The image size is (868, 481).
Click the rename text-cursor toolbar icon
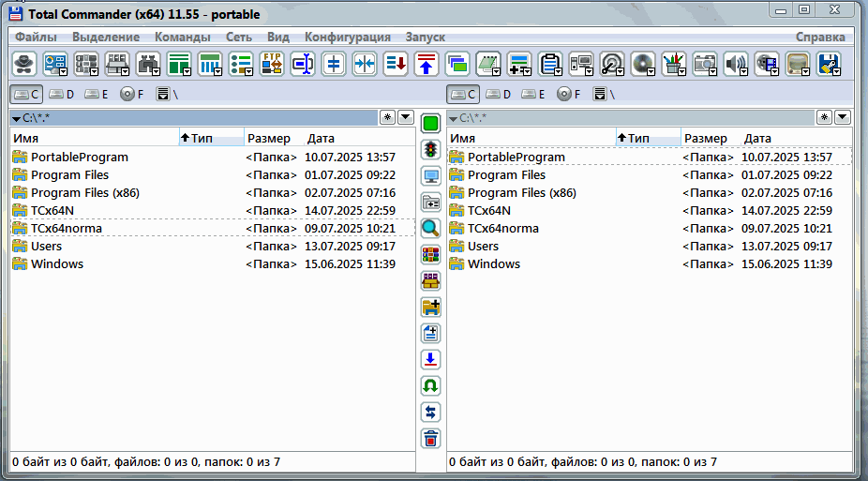303,64
